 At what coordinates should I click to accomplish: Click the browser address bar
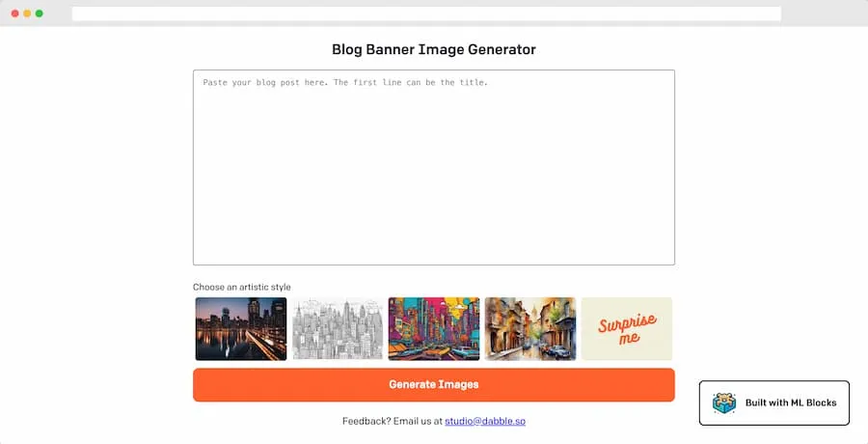(x=426, y=14)
